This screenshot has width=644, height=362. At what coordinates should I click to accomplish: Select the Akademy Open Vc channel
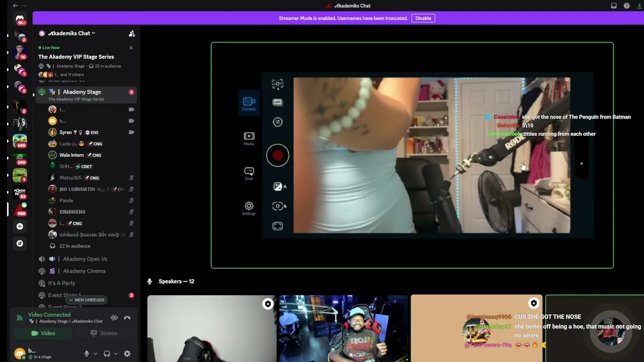pos(86,259)
